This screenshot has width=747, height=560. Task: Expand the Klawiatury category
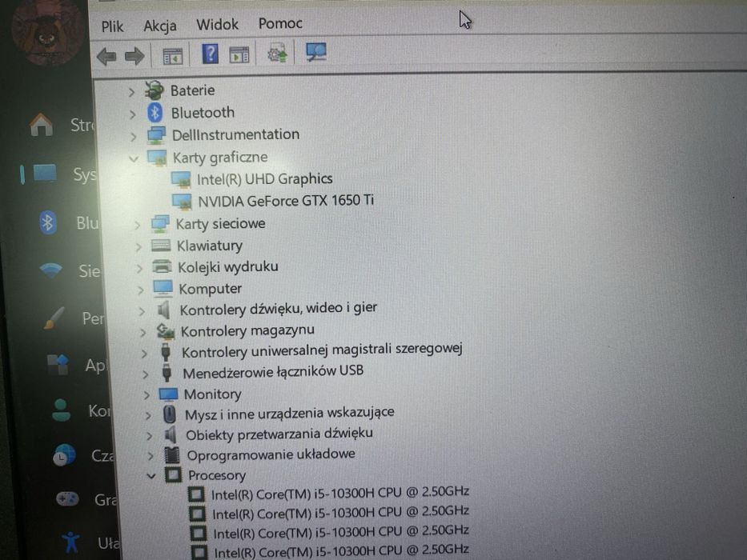point(139,246)
